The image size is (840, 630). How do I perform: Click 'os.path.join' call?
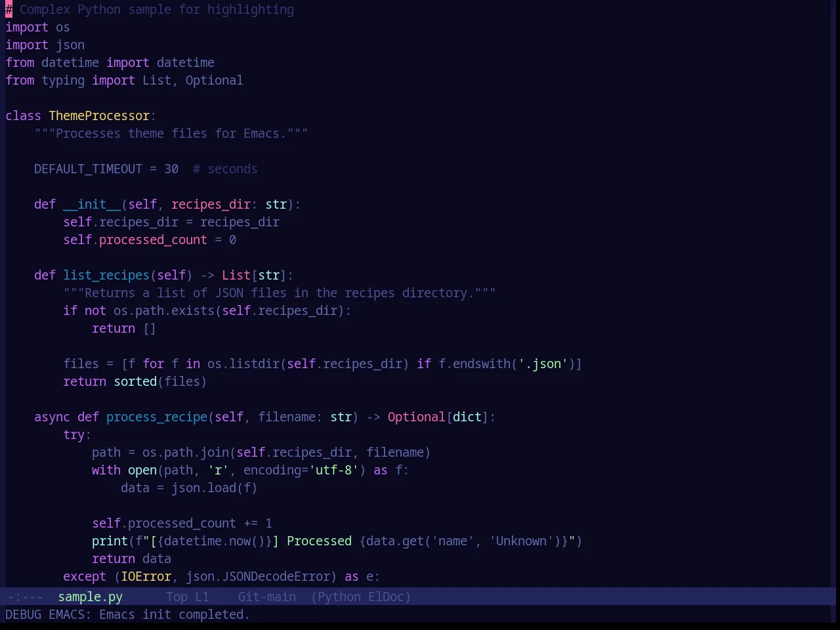coord(186,452)
